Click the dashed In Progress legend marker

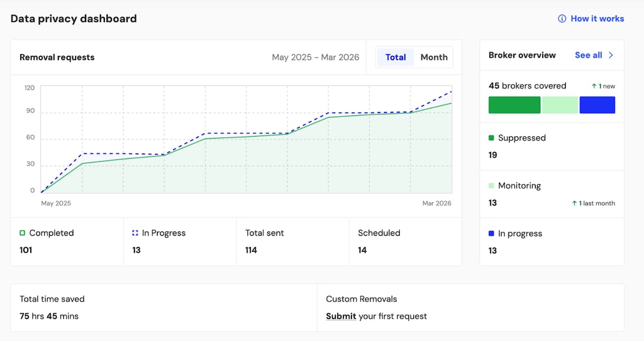(x=135, y=232)
